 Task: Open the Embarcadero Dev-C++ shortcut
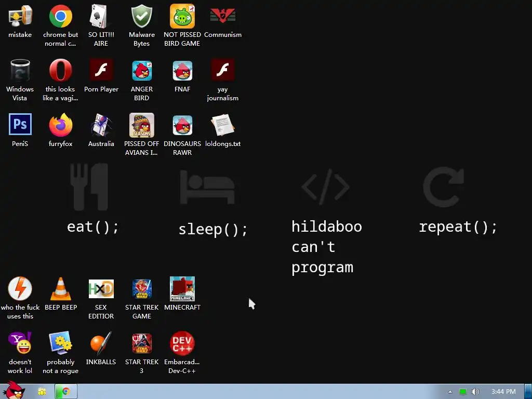[182, 343]
